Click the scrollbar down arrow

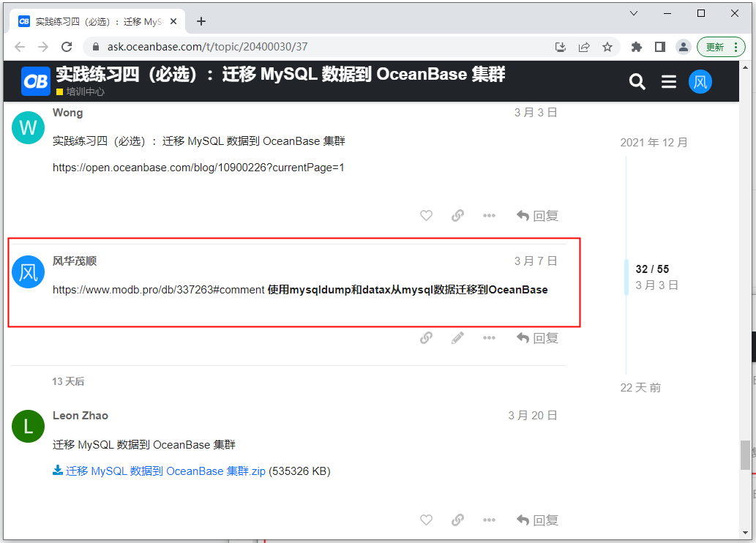coord(746,533)
